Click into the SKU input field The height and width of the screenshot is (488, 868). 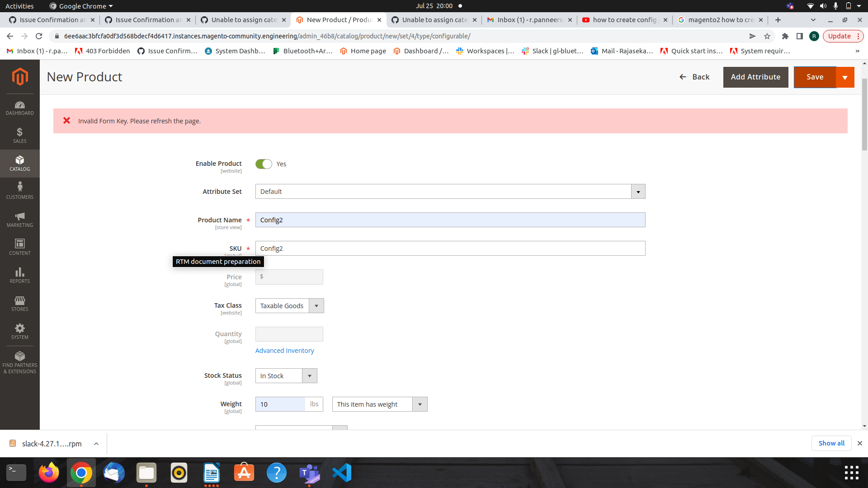pyautogui.click(x=450, y=249)
